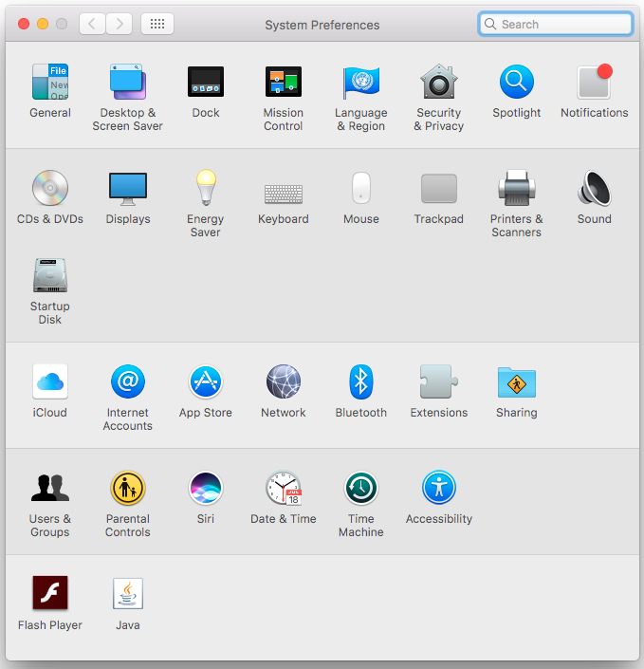Click the magnifier icon in search field
Image resolution: width=644 pixels, height=669 pixels.
pos(490,24)
